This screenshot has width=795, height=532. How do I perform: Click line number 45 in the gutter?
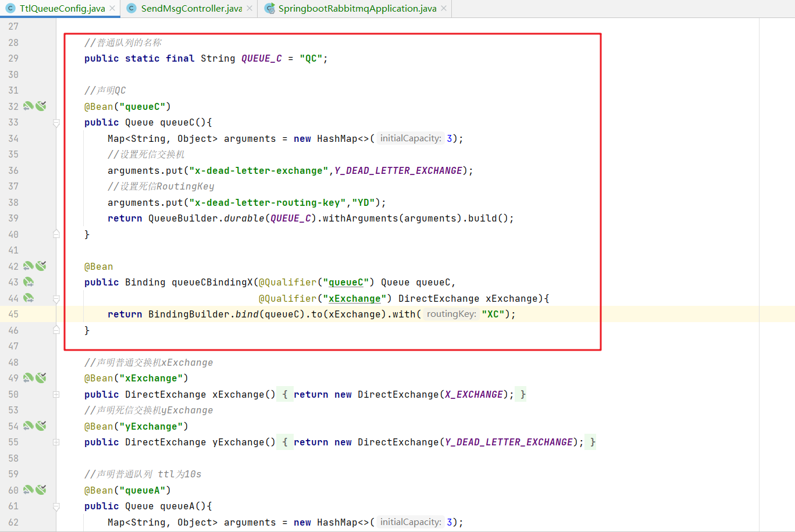coord(13,314)
